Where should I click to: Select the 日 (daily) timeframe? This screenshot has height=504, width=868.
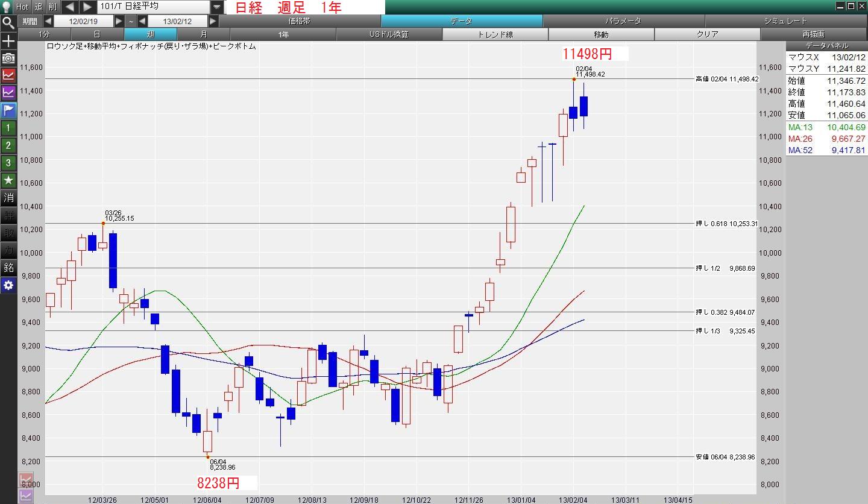[x=97, y=34]
